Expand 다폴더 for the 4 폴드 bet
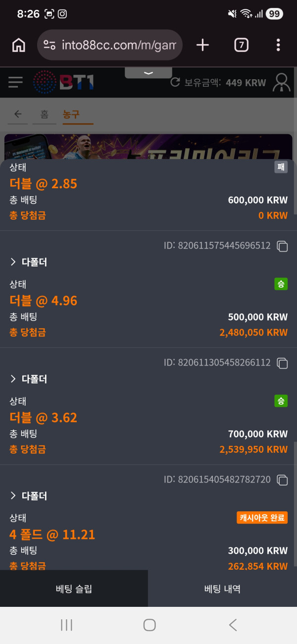The height and width of the screenshot is (644, 297). click(x=29, y=496)
